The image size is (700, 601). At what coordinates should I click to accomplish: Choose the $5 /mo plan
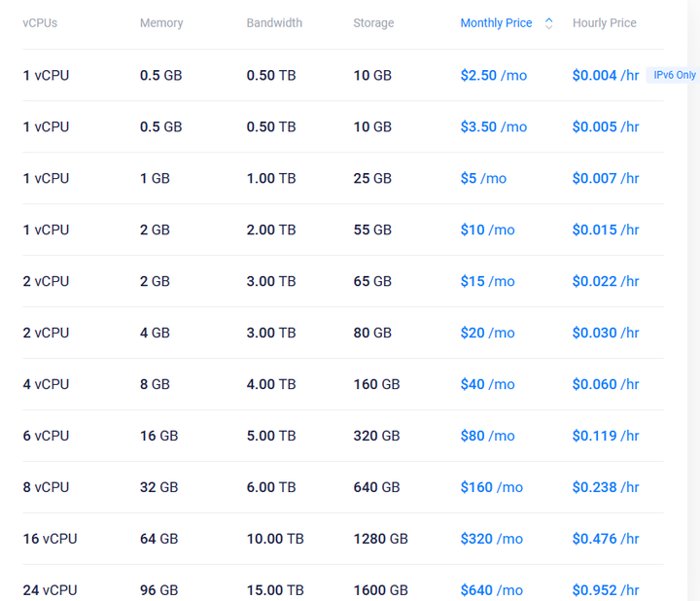coord(483,179)
